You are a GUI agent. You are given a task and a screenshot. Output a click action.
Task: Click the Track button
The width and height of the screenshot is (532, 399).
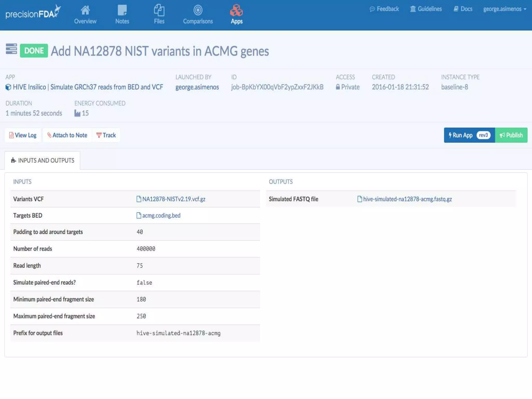[x=106, y=135]
